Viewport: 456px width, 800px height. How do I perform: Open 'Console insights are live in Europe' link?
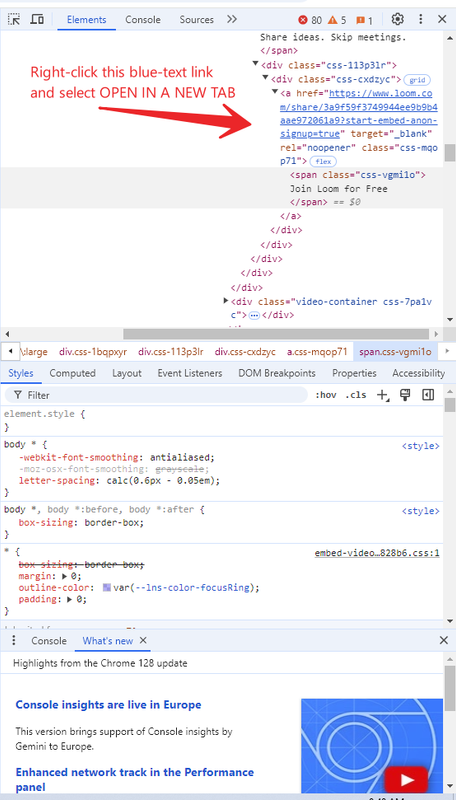tap(109, 705)
